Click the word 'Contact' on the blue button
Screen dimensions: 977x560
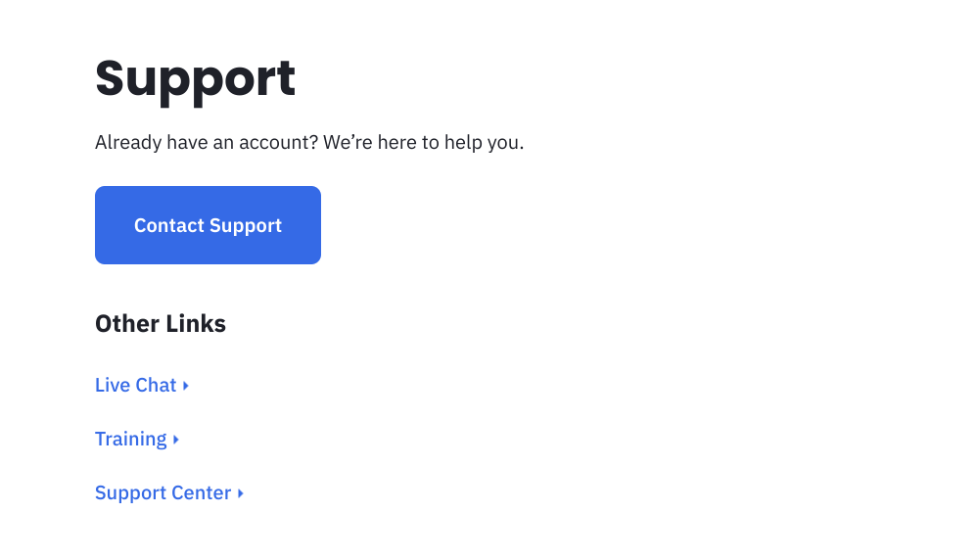click(x=169, y=225)
